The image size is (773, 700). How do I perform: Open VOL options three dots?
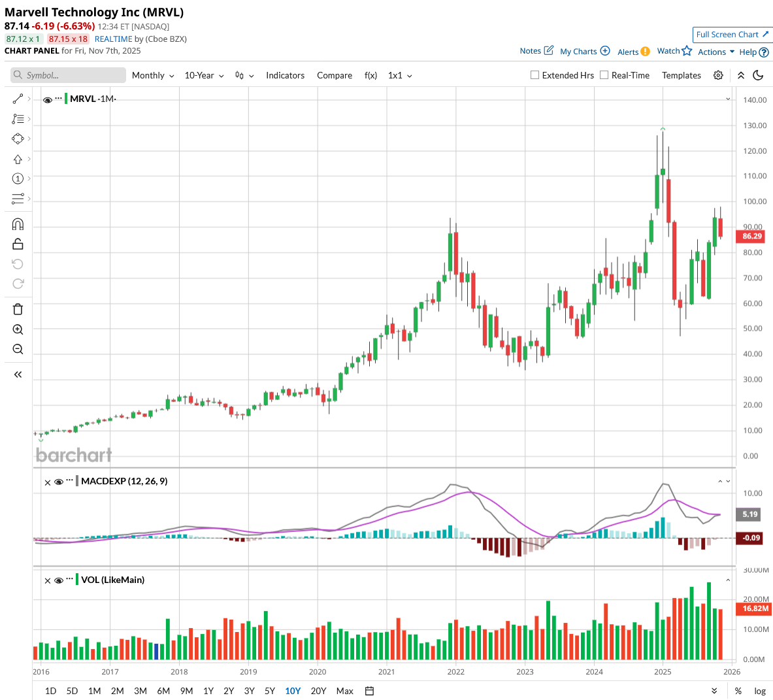pyautogui.click(x=69, y=579)
